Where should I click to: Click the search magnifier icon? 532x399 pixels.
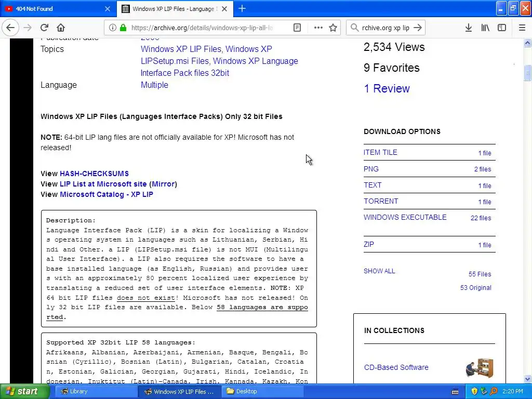click(354, 28)
